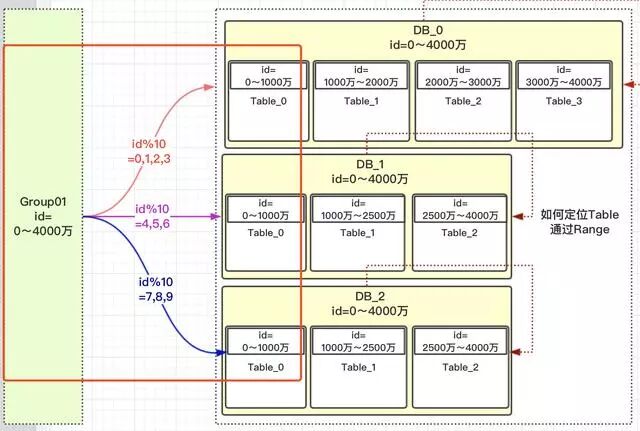Screen dimensions: 640x431
Task: Select 2500万~4000万 range cell in DB_2
Action: pyautogui.click(x=460, y=341)
